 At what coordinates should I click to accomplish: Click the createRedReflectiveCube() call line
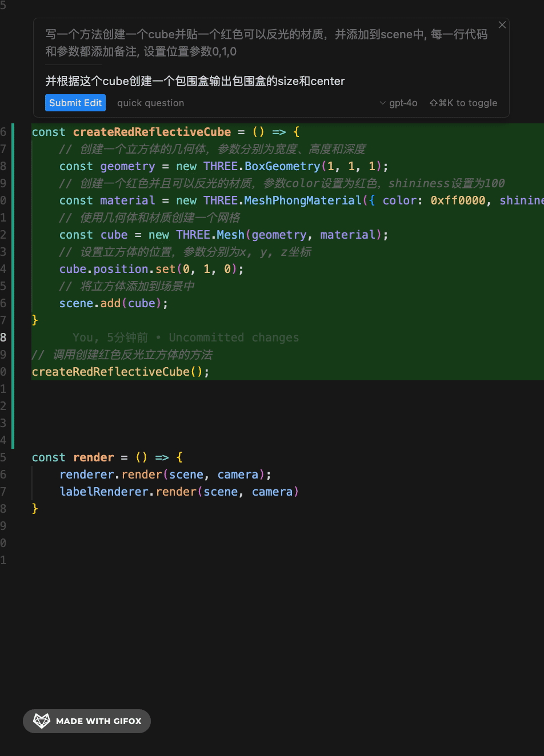(x=120, y=372)
